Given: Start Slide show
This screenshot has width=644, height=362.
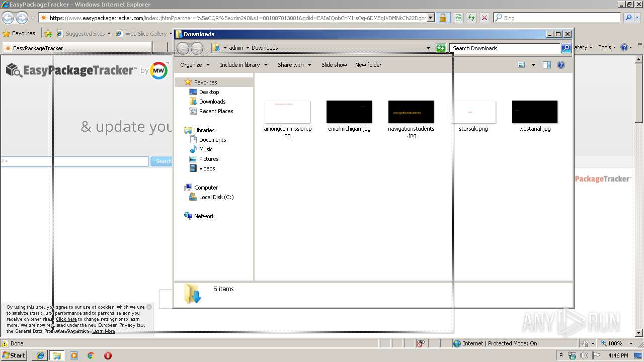Looking at the screenshot, I should (x=334, y=65).
